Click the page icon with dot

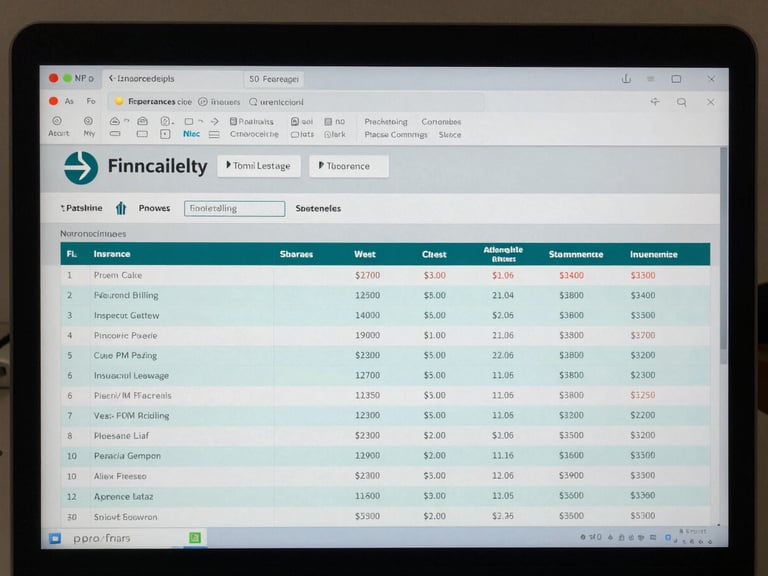[x=166, y=121]
